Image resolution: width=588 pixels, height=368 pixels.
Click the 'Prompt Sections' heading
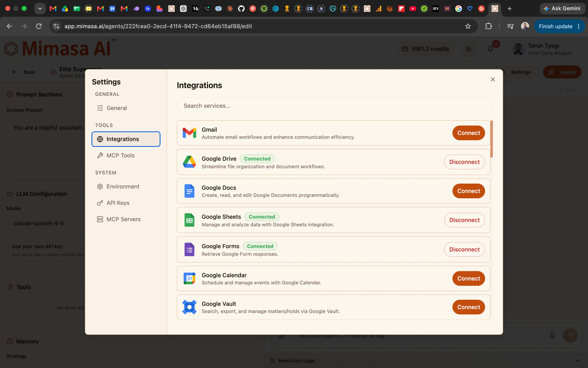coord(39,94)
